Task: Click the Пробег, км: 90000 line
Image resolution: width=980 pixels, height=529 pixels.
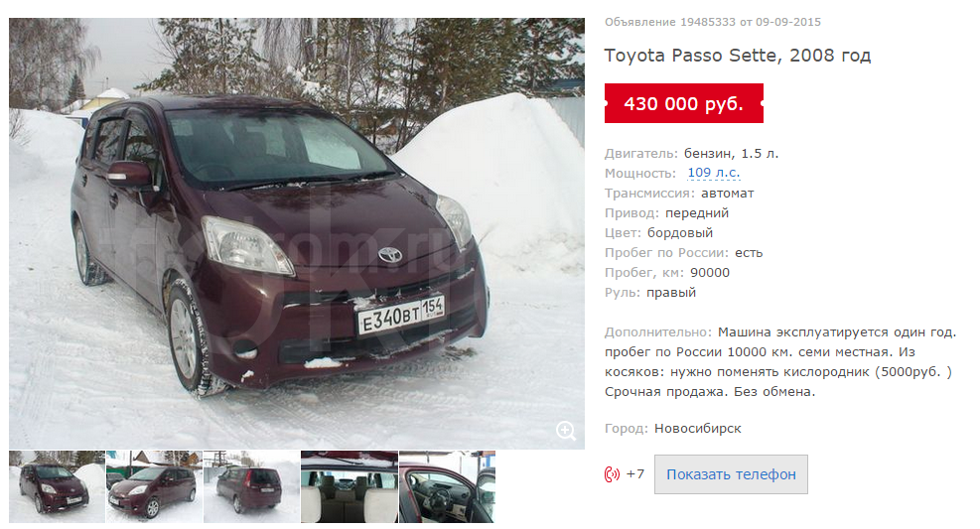Action: (x=667, y=272)
